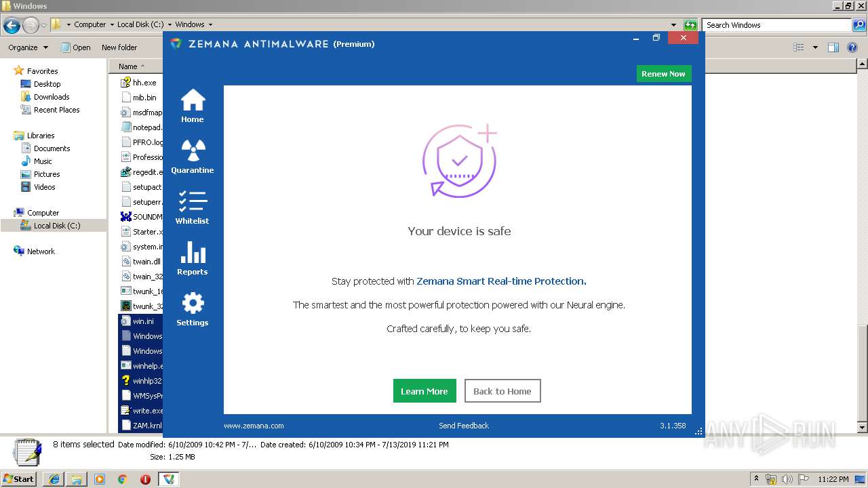Screen dimensions: 868x488
Task: Open Explorer help
Action: 853,47
